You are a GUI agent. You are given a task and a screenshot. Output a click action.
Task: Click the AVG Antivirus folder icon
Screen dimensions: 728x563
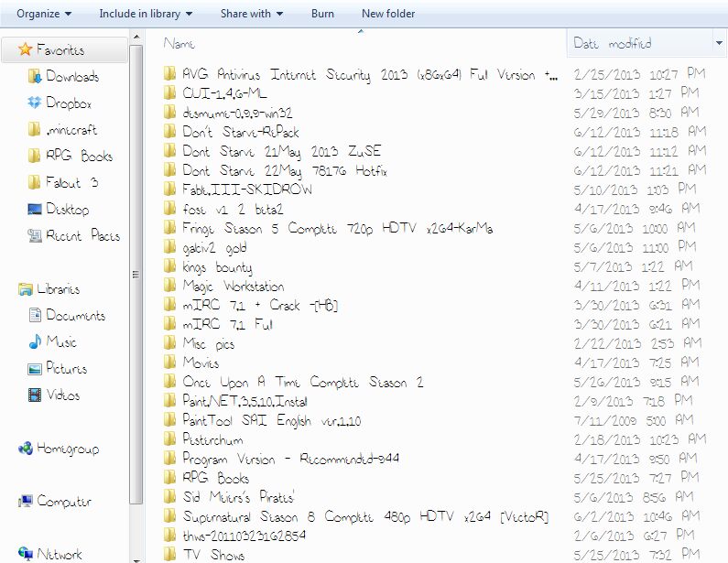(x=170, y=74)
